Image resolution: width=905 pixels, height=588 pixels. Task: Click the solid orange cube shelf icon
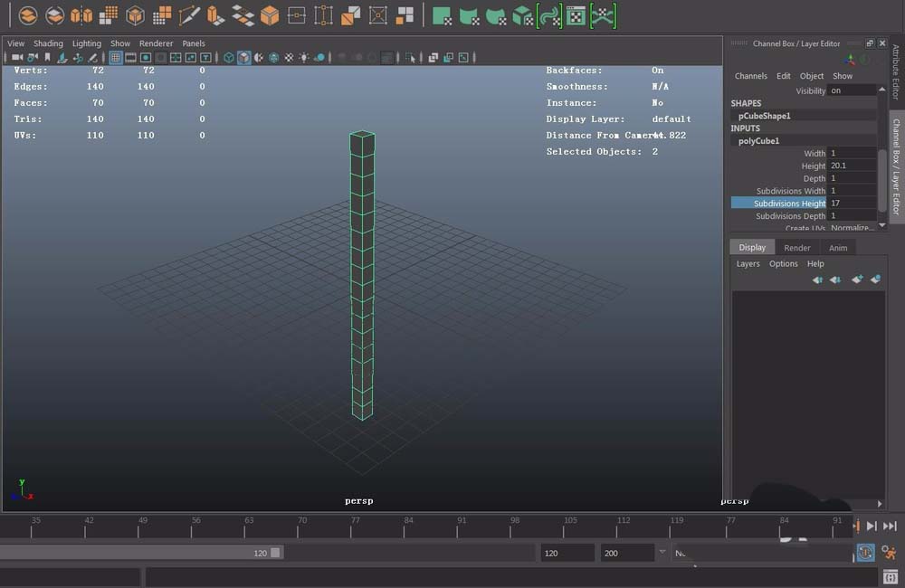(x=270, y=15)
